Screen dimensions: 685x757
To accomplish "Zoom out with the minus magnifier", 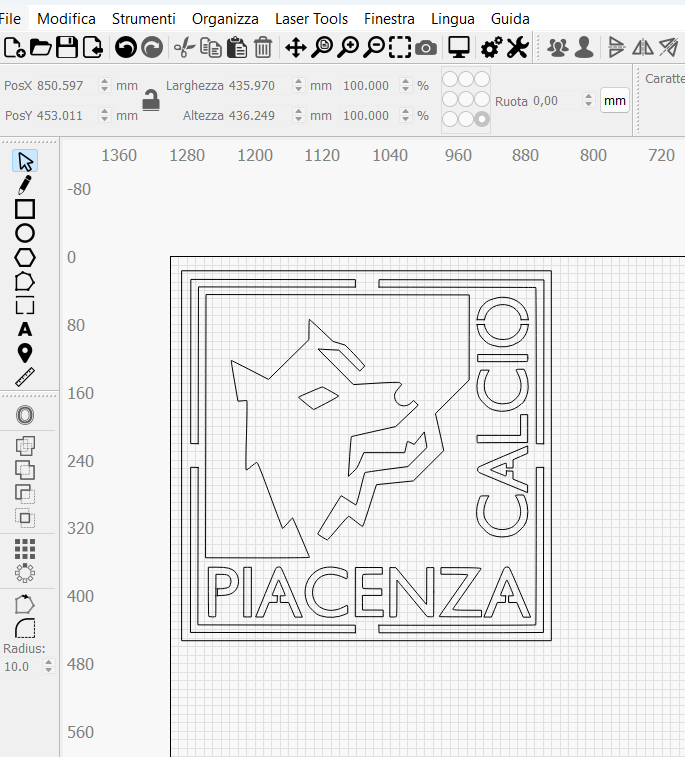I will [x=374, y=48].
